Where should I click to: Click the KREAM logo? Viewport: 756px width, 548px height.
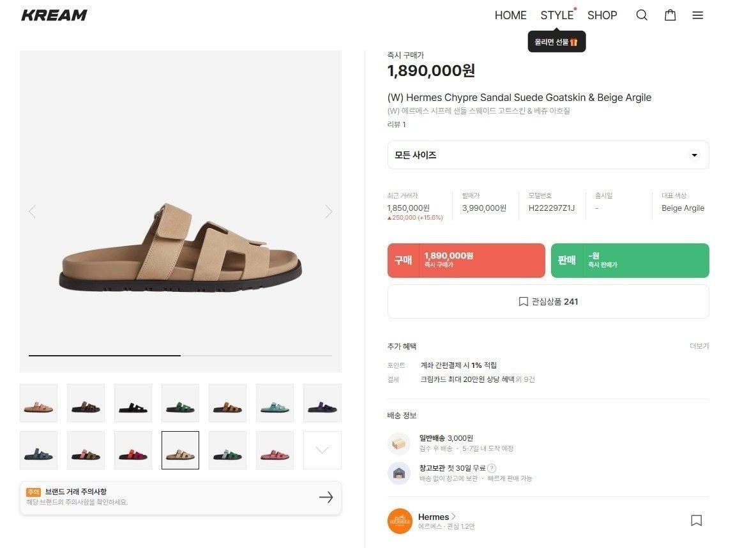tap(54, 15)
